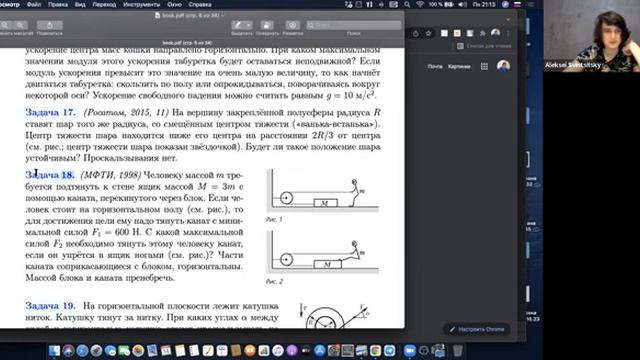Open Podcasts from the Dock
The width and height of the screenshot is (640, 360).
292,351
